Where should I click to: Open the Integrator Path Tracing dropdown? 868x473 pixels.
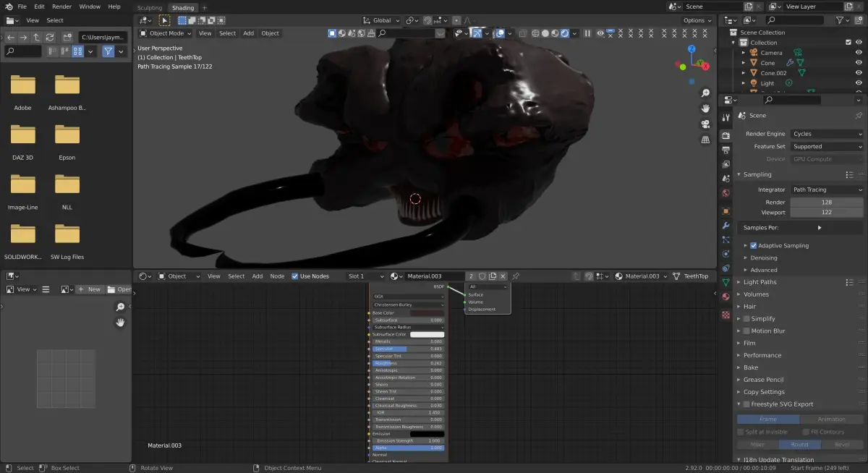(x=827, y=190)
